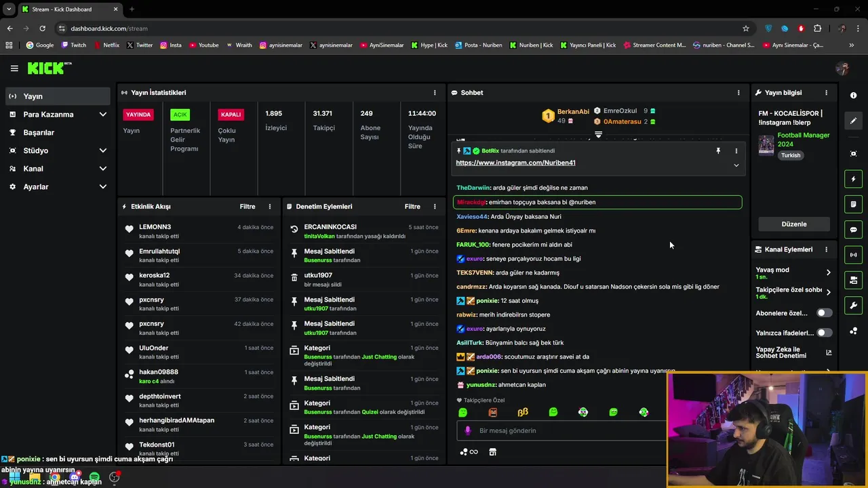The height and width of the screenshot is (488, 868).
Task: Click the Düzenle button
Action: click(794, 224)
